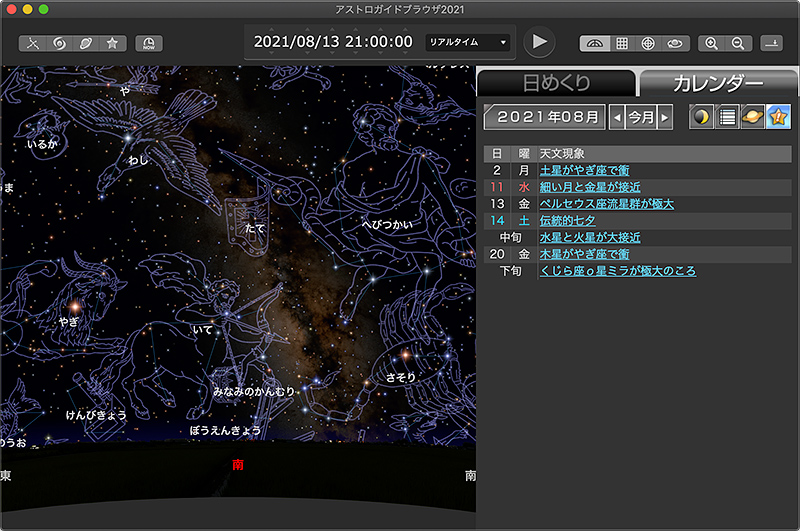Click the 中旬 cell in the event table
The image size is (800, 531).
[511, 238]
